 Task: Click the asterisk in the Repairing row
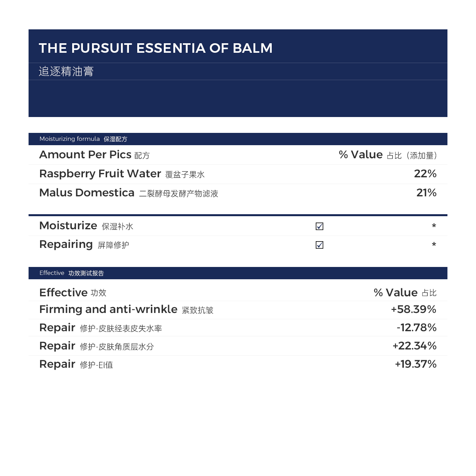(434, 245)
